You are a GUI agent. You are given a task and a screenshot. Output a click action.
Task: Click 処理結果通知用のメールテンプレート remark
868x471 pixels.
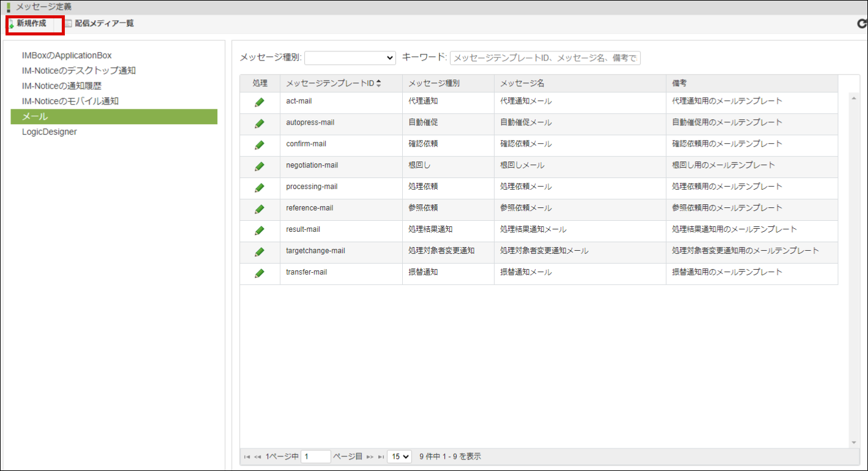735,229
